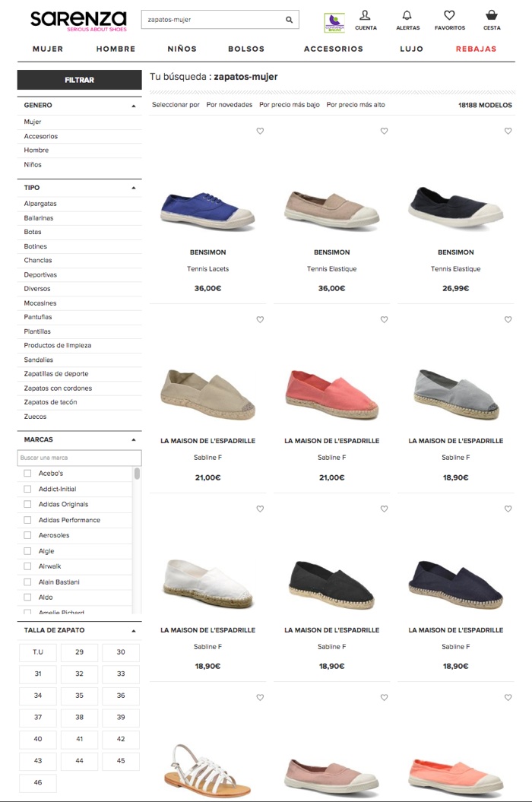
Task: Tick the Airwalk brand checkbox
Action: pyautogui.click(x=27, y=566)
